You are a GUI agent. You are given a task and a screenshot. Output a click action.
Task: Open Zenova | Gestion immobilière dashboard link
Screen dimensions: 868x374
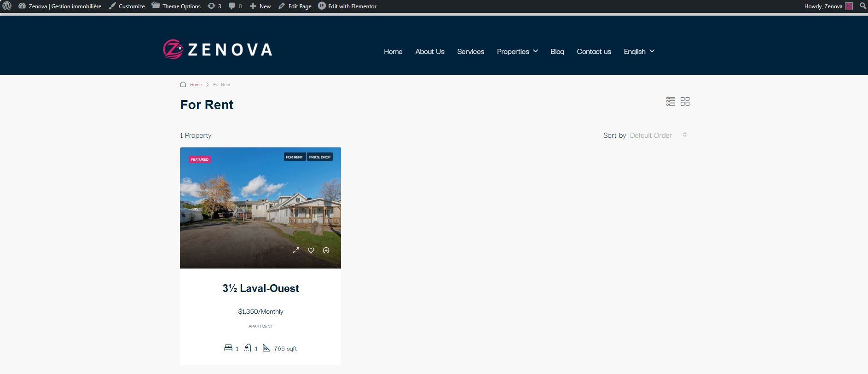60,6
